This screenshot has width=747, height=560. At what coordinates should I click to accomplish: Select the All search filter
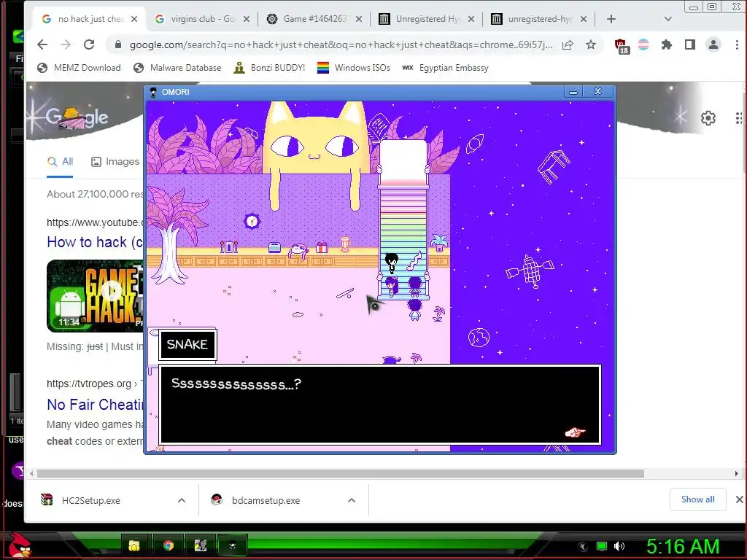[x=60, y=162]
